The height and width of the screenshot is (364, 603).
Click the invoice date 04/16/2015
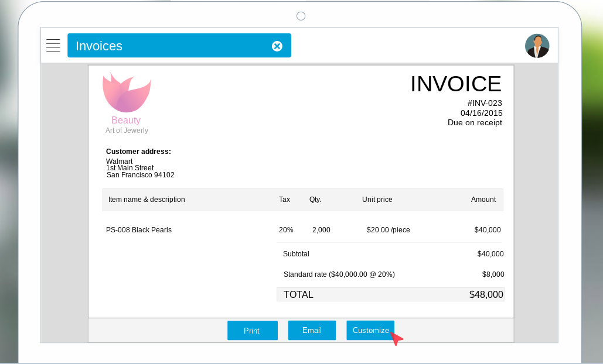[x=485, y=113]
